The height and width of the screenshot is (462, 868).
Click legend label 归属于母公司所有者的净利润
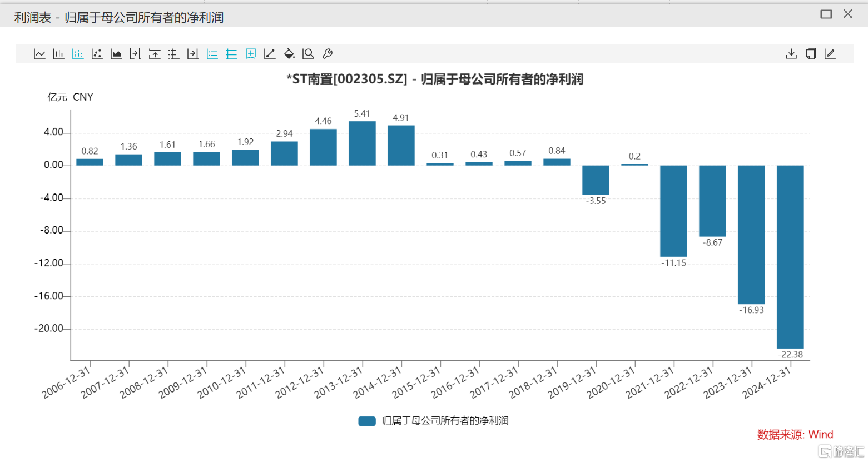tap(445, 421)
